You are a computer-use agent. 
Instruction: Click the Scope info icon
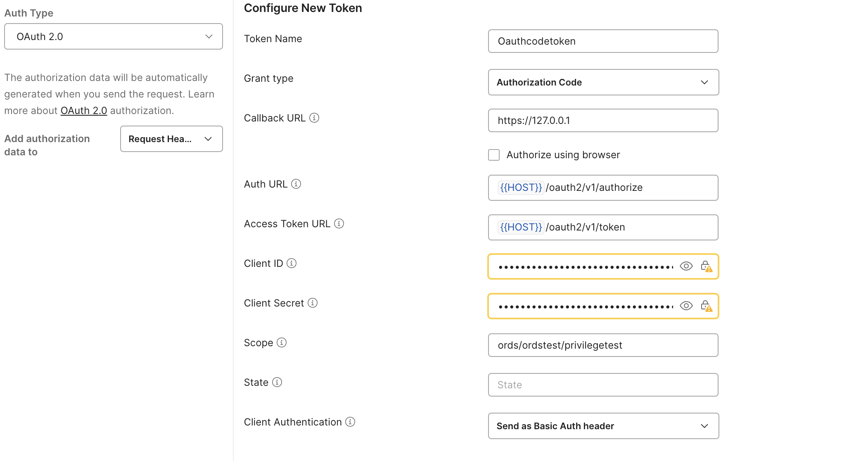click(x=281, y=342)
